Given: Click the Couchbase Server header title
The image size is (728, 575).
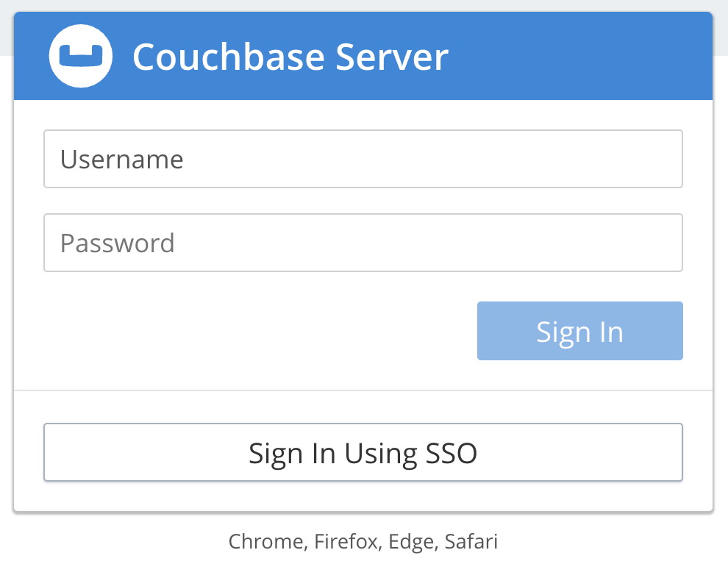Looking at the screenshot, I should [x=290, y=57].
